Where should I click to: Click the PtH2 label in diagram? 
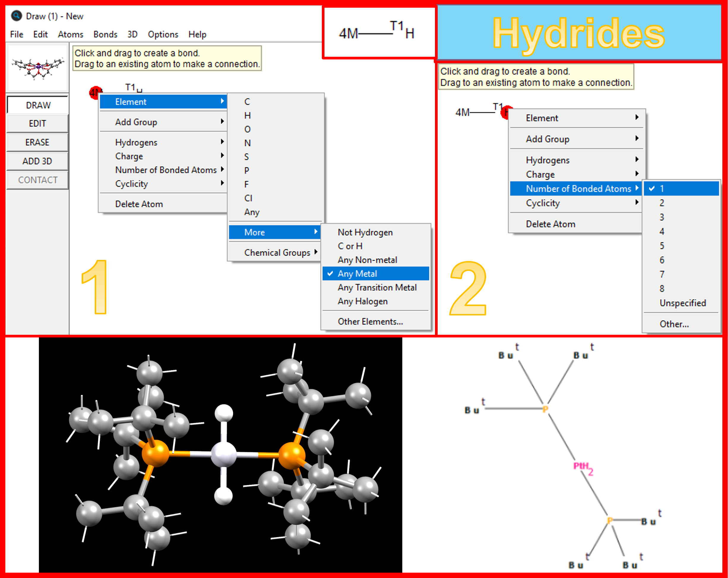(583, 467)
